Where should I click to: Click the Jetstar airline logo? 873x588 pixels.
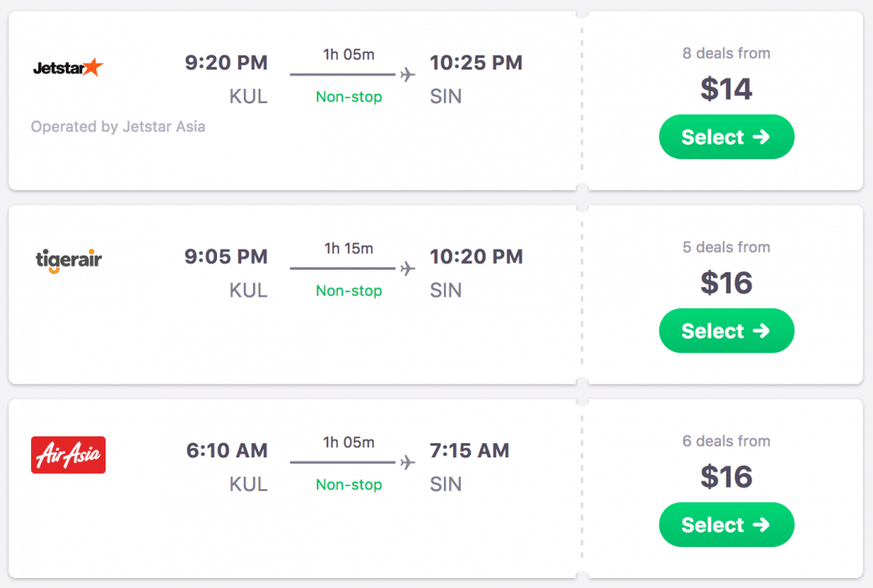click(x=67, y=68)
